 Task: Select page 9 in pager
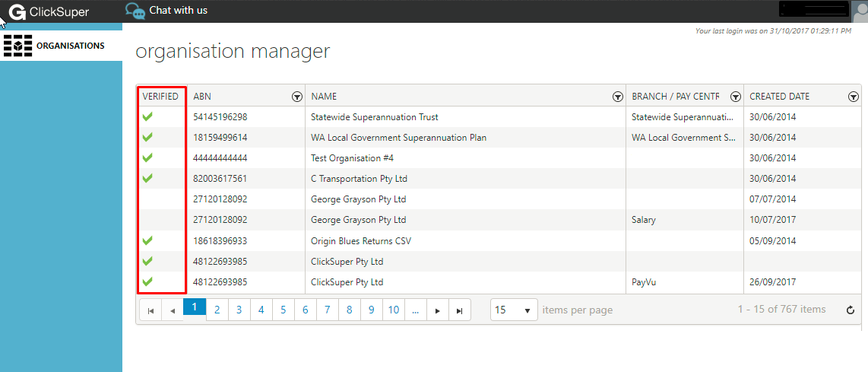click(x=372, y=310)
